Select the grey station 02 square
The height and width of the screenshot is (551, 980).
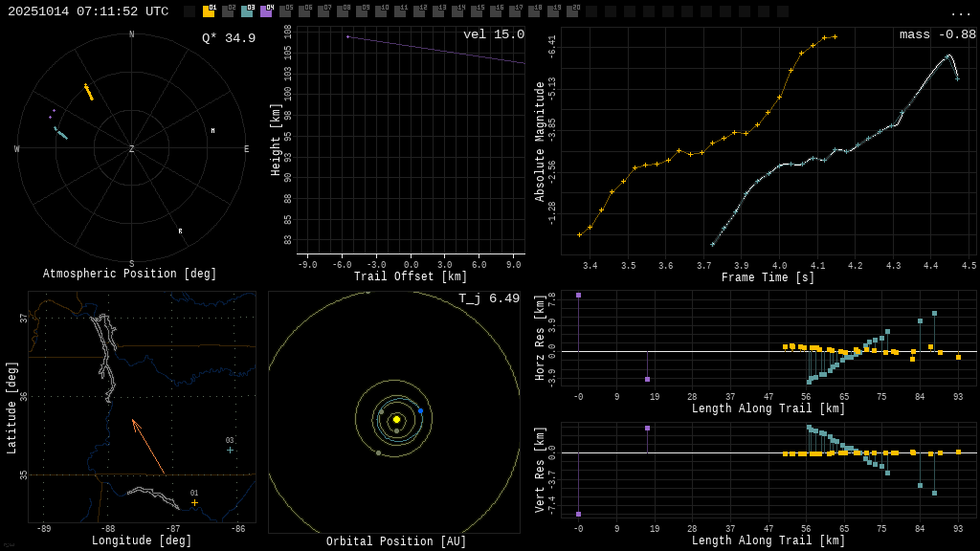click(228, 11)
